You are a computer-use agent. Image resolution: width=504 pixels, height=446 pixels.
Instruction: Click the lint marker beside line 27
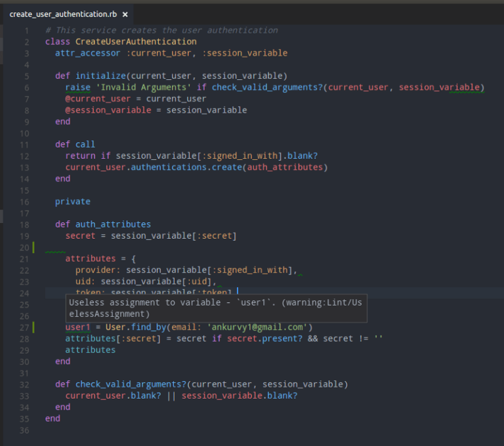[33, 327]
